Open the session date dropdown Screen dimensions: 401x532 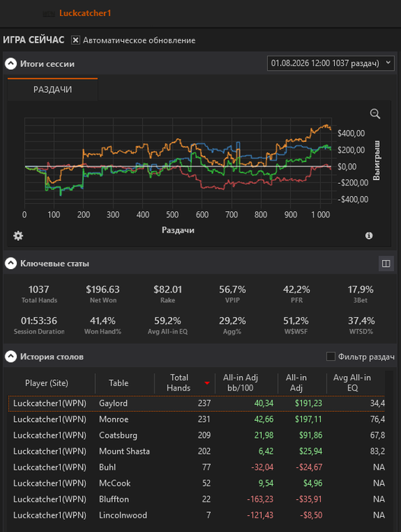click(331, 63)
